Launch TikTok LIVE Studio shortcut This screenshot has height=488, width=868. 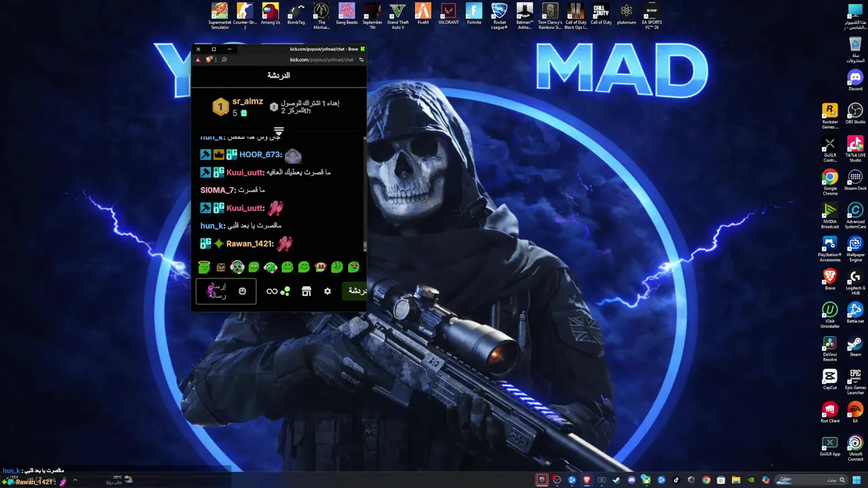pos(855,149)
